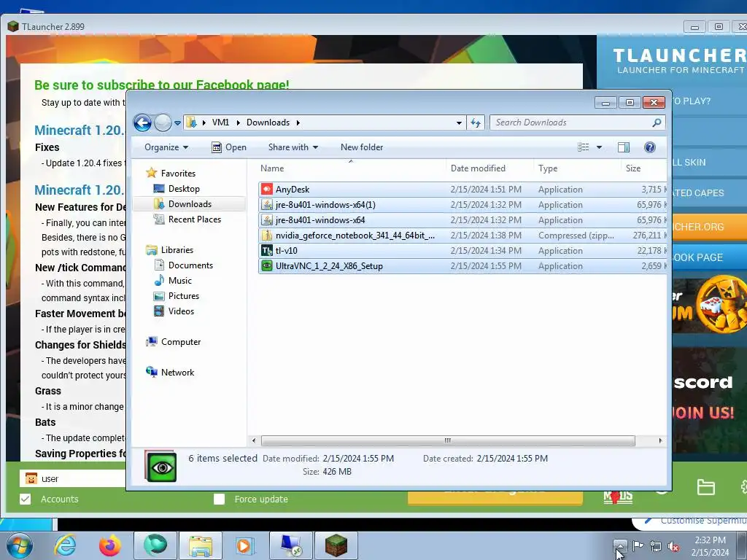Screen dimensions: 747x560
Task: Toggle the preview pane icon
Action: (624, 147)
